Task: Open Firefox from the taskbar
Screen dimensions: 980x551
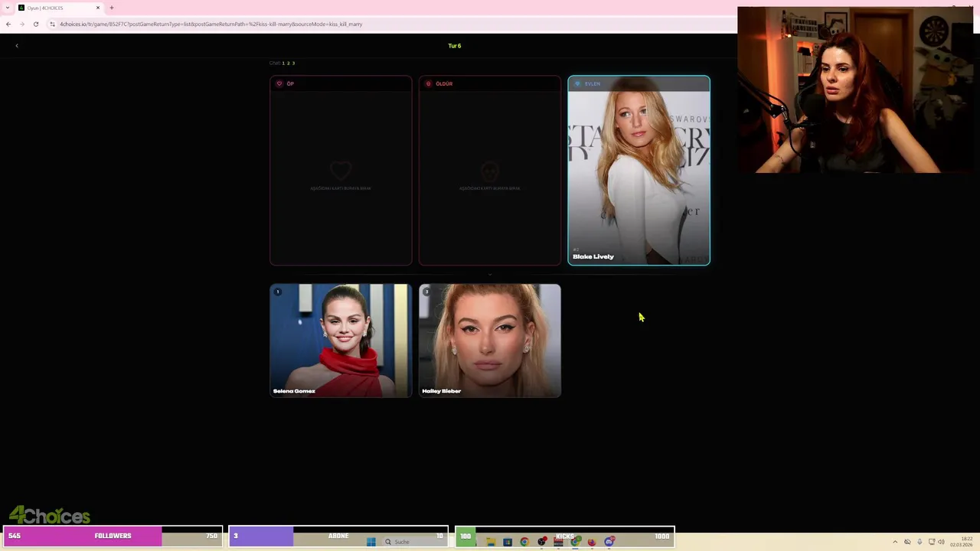Action: [x=592, y=542]
